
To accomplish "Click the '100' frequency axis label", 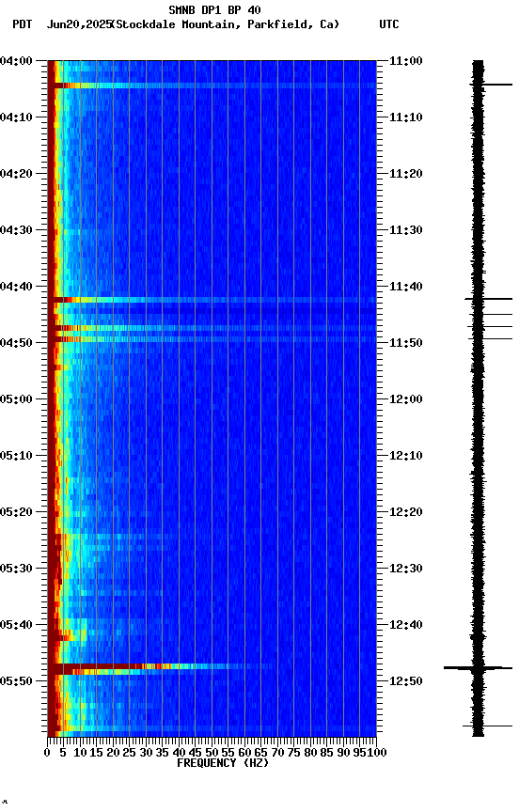I will coord(378,754).
